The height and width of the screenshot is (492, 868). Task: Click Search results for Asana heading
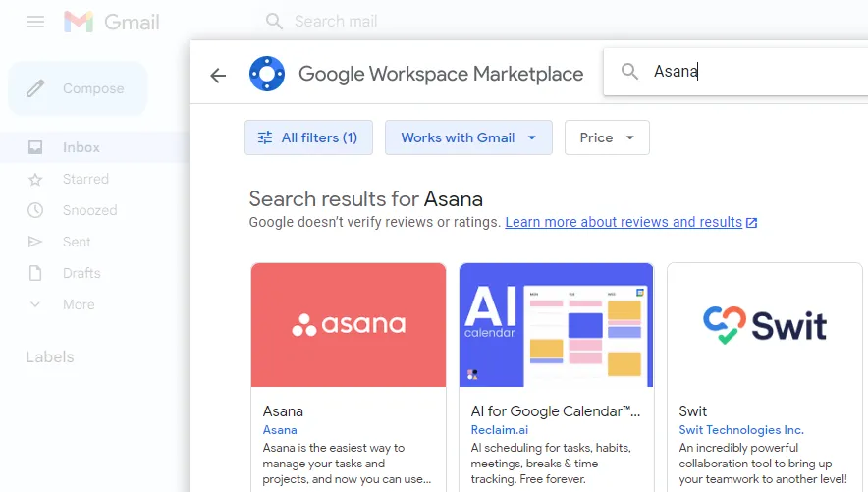click(x=366, y=199)
